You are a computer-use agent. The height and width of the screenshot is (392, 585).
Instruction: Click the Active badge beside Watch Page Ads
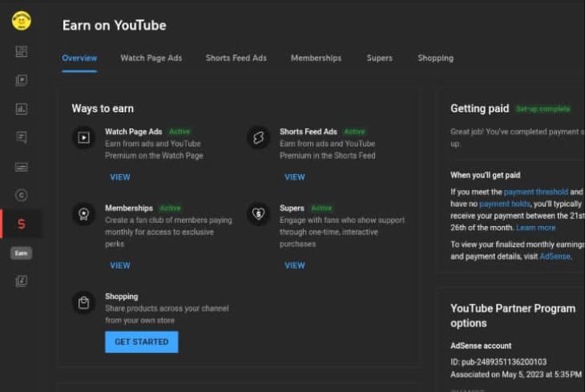[180, 131]
